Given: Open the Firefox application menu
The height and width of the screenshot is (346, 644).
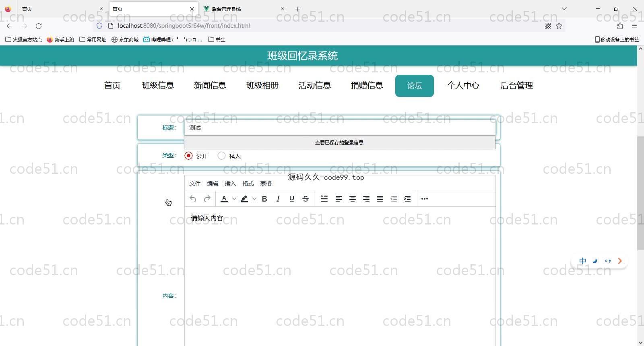Looking at the screenshot, I should [x=634, y=26].
